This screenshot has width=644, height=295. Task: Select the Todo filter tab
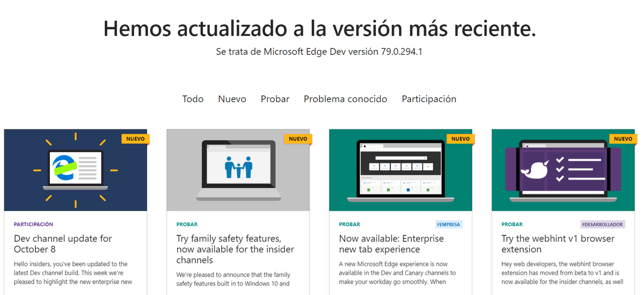[193, 99]
